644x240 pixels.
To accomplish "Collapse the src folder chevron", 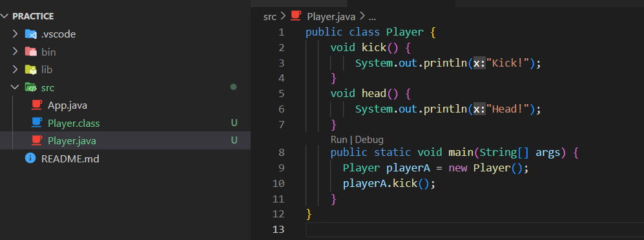I will pos(15,87).
